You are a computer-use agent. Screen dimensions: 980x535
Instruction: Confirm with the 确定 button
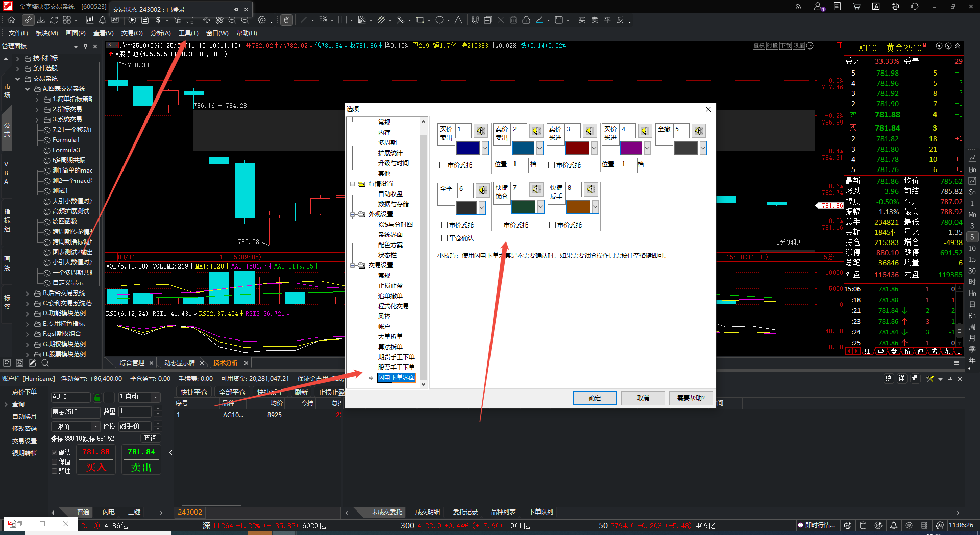594,398
